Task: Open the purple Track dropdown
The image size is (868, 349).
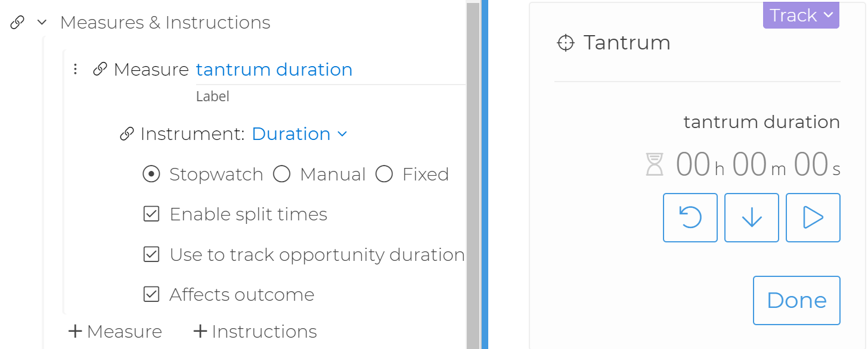Action: (x=801, y=15)
